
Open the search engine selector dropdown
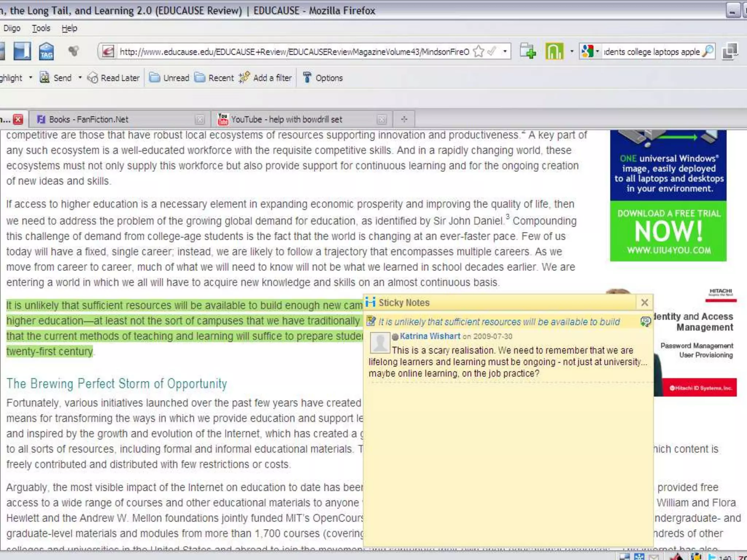(x=597, y=51)
